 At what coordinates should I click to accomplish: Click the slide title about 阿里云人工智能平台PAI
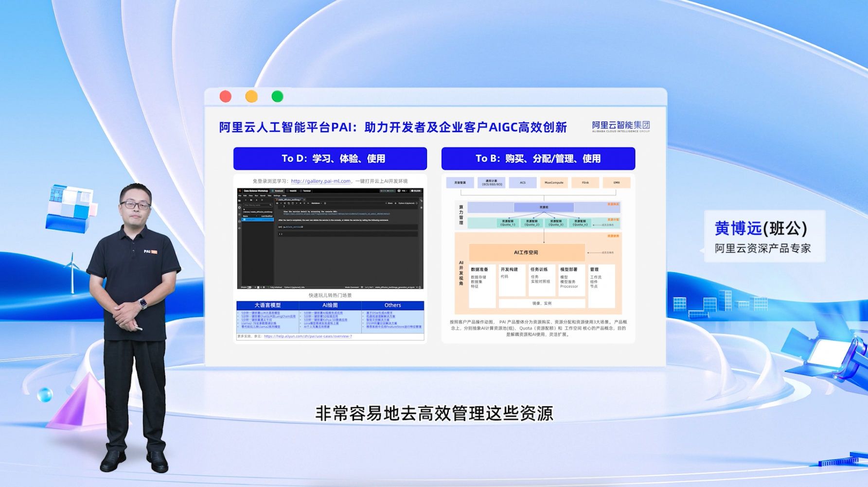393,127
